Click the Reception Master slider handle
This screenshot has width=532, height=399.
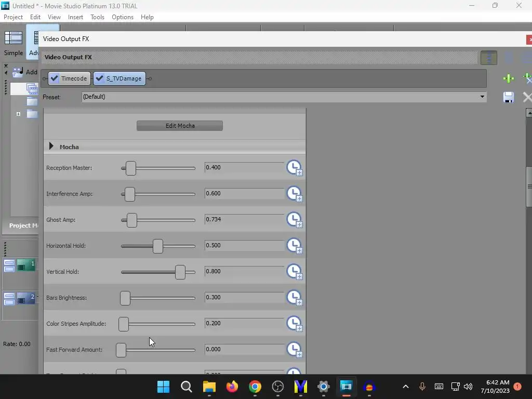130,168
